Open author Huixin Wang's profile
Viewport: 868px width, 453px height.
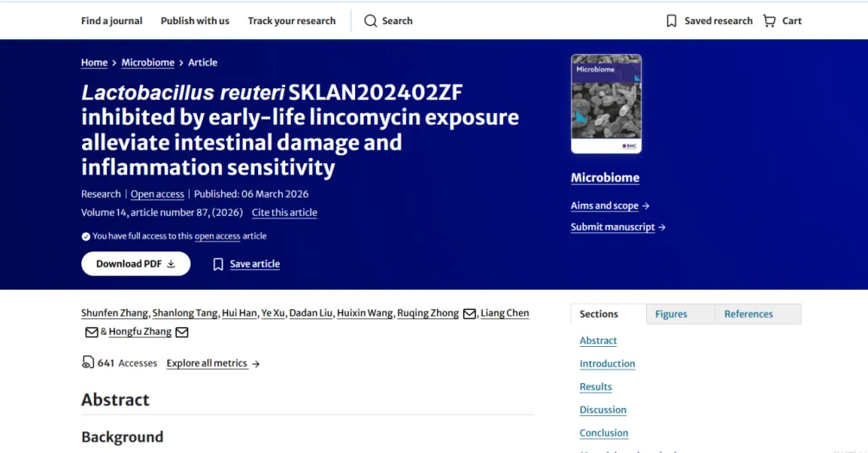[x=365, y=313]
